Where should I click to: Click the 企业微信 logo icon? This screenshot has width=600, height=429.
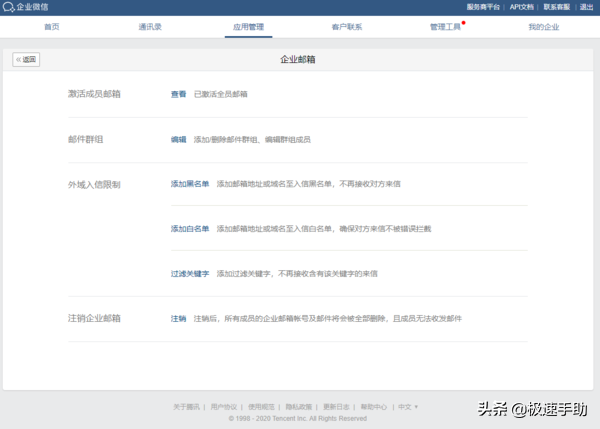tap(8, 7)
